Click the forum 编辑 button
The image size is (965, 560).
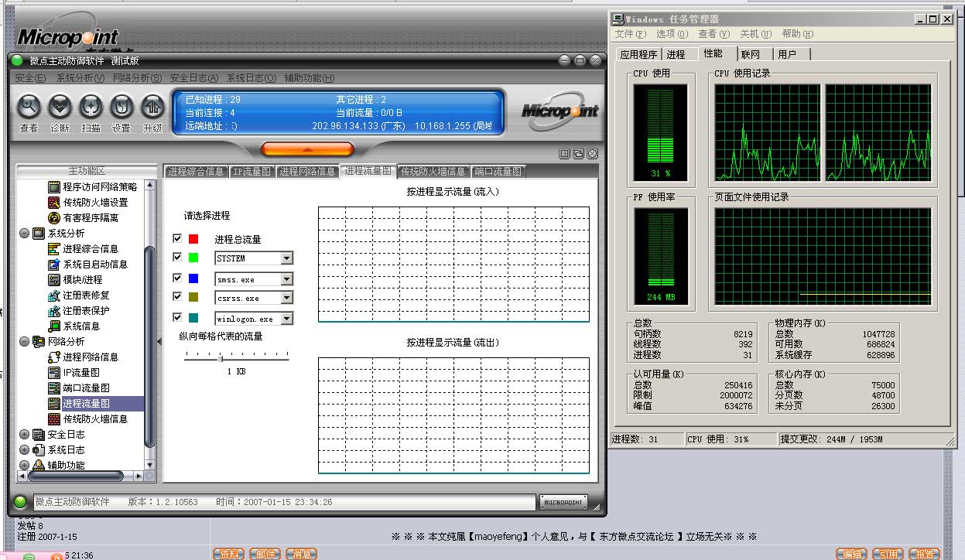pyautogui.click(x=852, y=554)
